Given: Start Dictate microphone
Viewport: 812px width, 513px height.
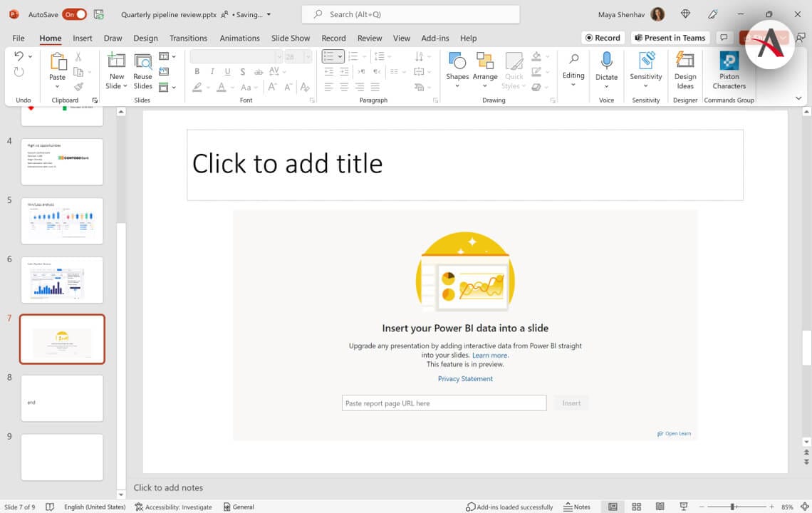Looking at the screenshot, I should point(606,70).
